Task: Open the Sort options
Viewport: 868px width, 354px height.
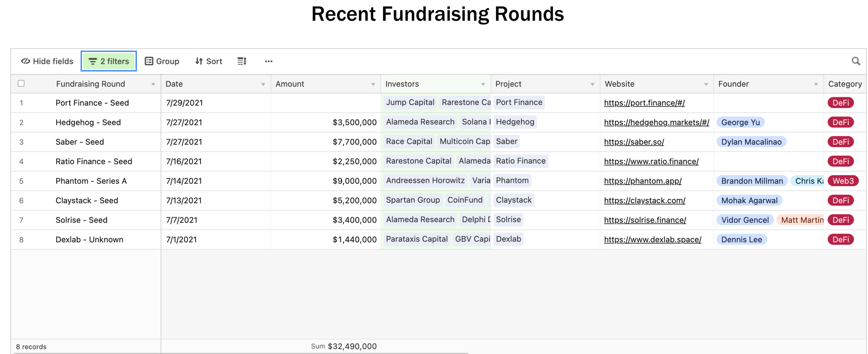Action: [209, 61]
